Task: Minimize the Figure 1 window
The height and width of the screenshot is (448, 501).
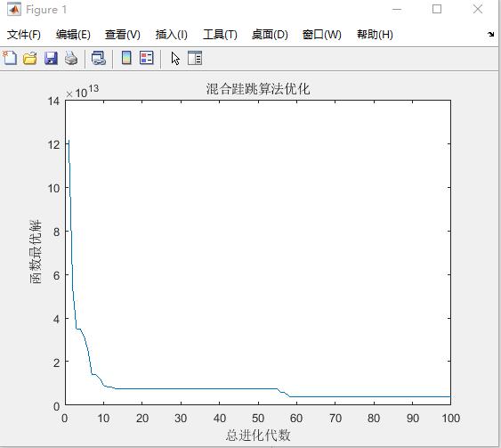Action: pyautogui.click(x=397, y=9)
